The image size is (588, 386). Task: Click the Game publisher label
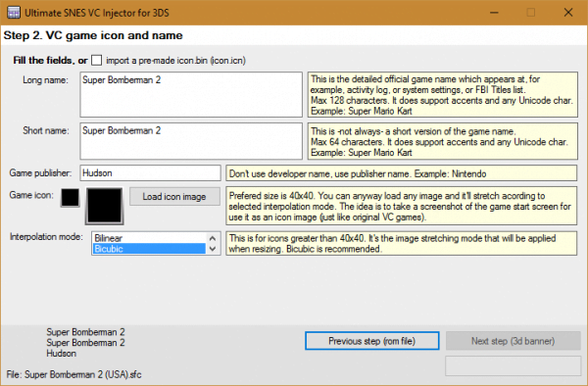click(40, 172)
